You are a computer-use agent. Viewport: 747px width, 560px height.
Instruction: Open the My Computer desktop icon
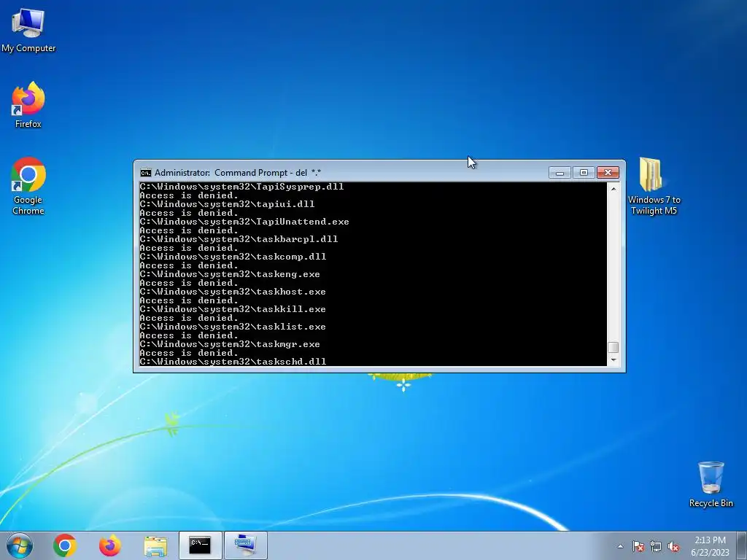coord(28,31)
